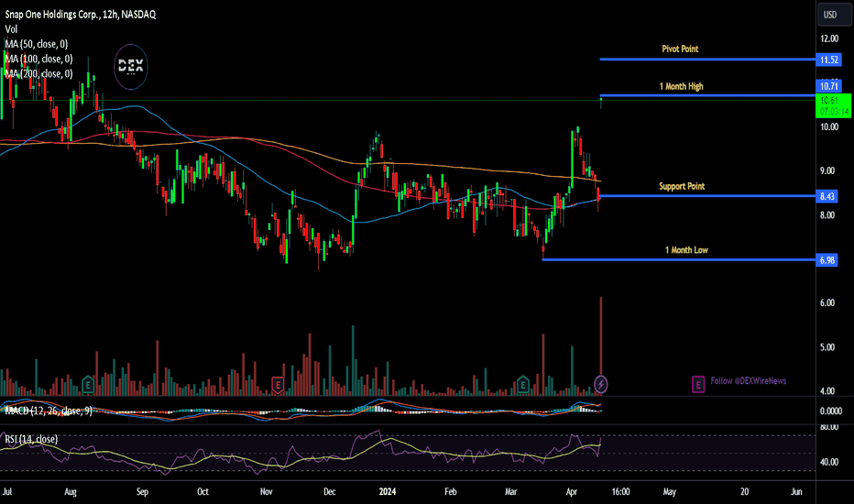This screenshot has width=854, height=504.
Task: Click the green 10.61 current price tag
Action: 833,105
